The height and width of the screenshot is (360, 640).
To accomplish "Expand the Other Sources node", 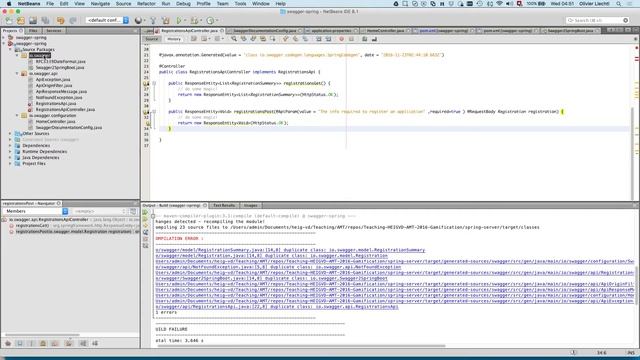I will 11,133.
